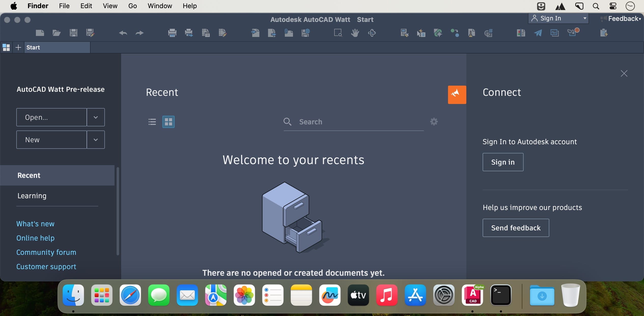Open the Community forum link
The height and width of the screenshot is (316, 644).
pos(46,252)
